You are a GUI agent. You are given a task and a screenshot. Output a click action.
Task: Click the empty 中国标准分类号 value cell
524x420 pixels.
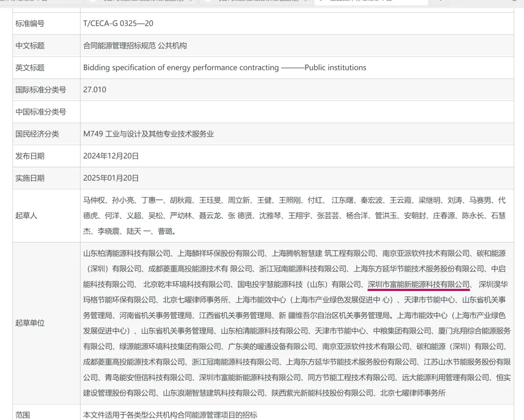click(296, 112)
